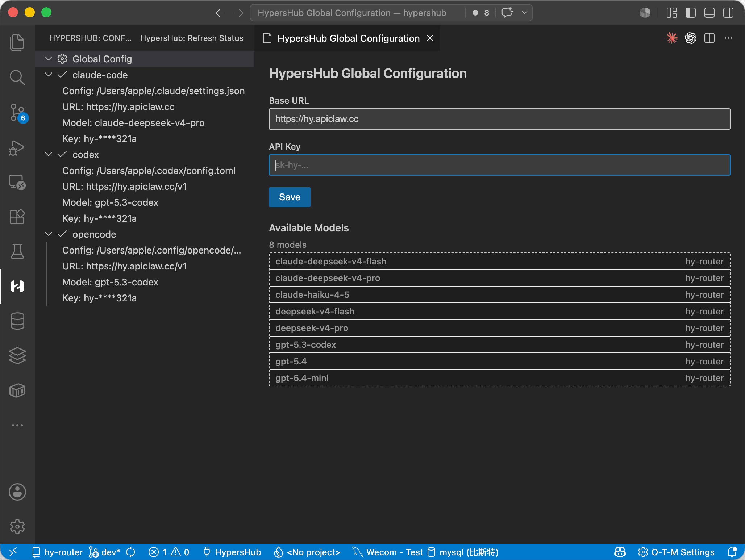Viewport: 745px width, 560px height.
Task: Open the Search view in activity bar
Action: (17, 77)
